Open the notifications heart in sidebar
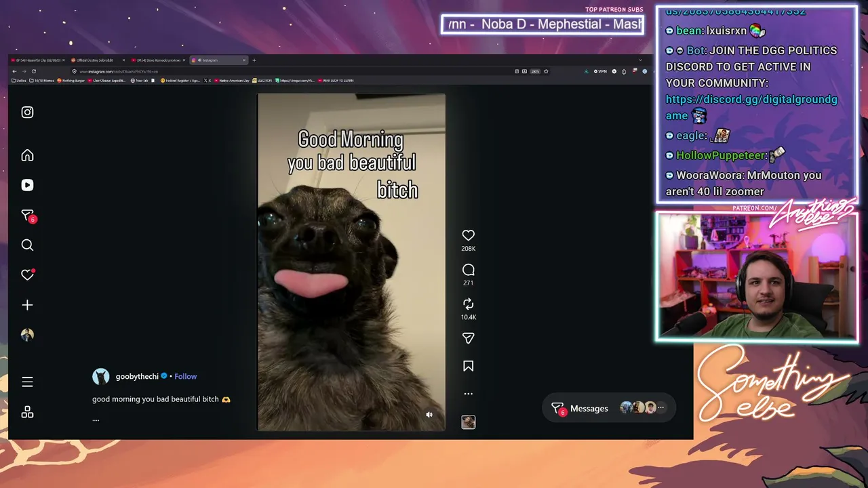868x488 pixels. pos(28,274)
